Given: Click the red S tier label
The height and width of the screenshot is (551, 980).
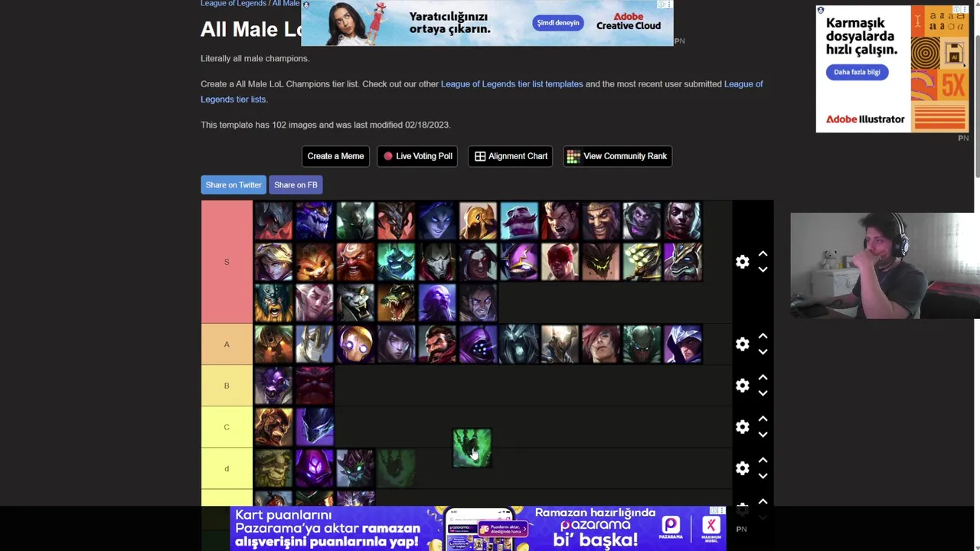Looking at the screenshot, I should (x=227, y=262).
